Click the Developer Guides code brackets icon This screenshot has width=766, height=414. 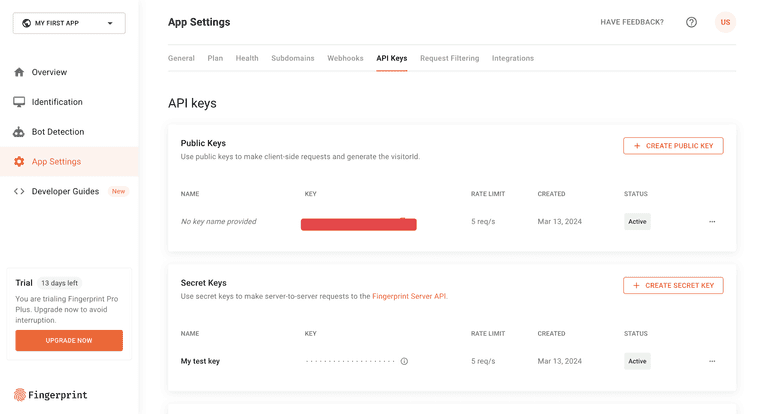[19, 192]
